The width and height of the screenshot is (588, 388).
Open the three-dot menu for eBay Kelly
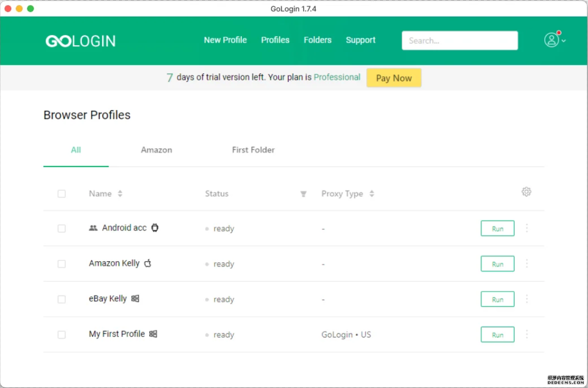point(526,299)
